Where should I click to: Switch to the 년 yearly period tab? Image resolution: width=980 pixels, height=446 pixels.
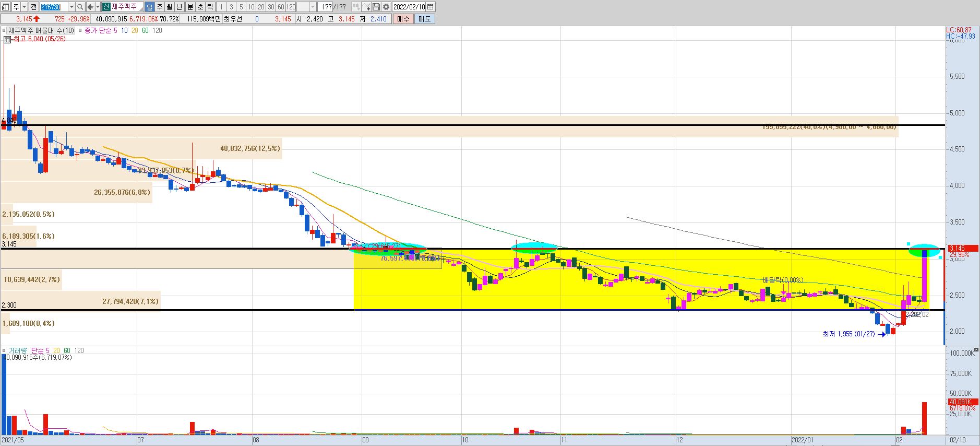tap(180, 7)
